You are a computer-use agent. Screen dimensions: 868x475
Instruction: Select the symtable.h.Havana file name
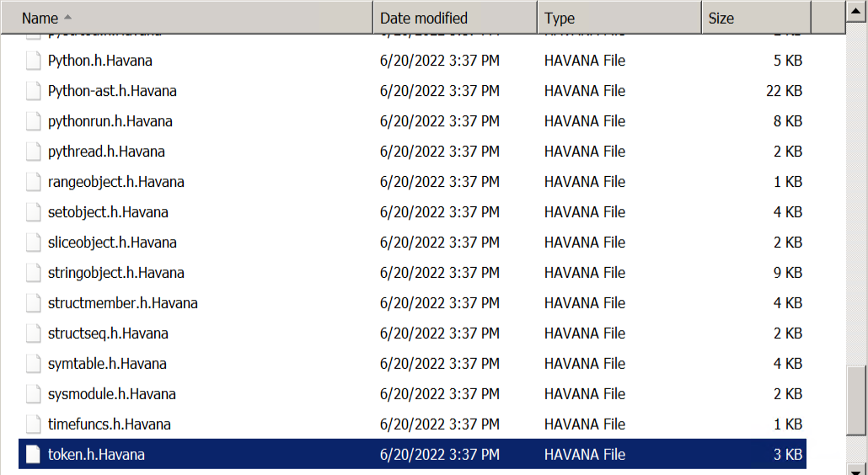(107, 364)
